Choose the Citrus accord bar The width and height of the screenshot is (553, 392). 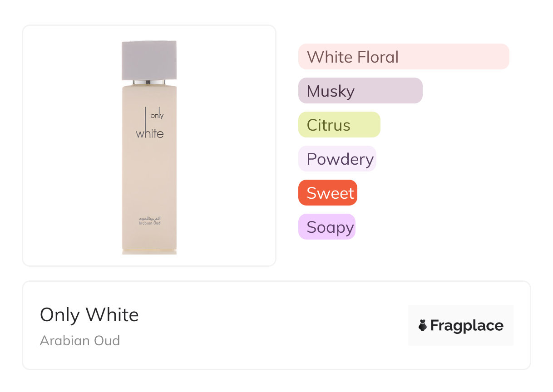coord(339,125)
